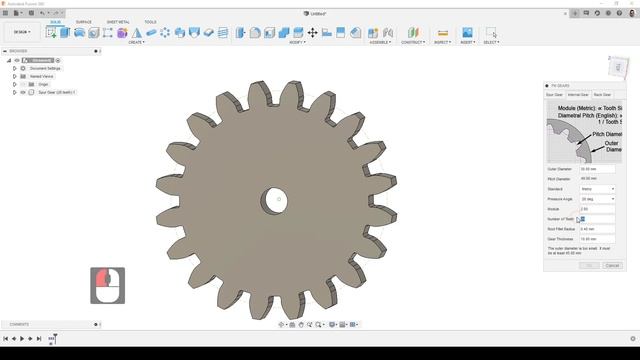Switch to the Sheet Metal tab

(x=118, y=22)
